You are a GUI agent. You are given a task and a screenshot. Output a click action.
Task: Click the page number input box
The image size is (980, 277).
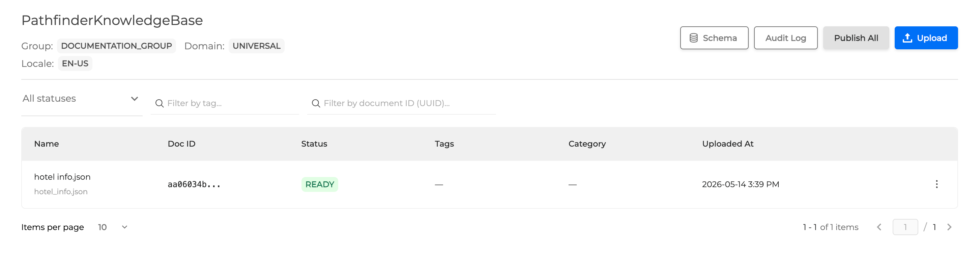pyautogui.click(x=905, y=227)
